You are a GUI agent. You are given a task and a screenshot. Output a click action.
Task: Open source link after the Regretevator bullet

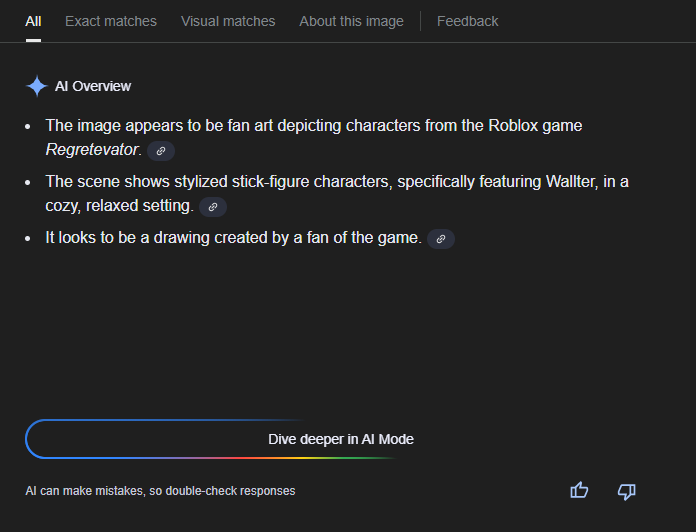160,151
